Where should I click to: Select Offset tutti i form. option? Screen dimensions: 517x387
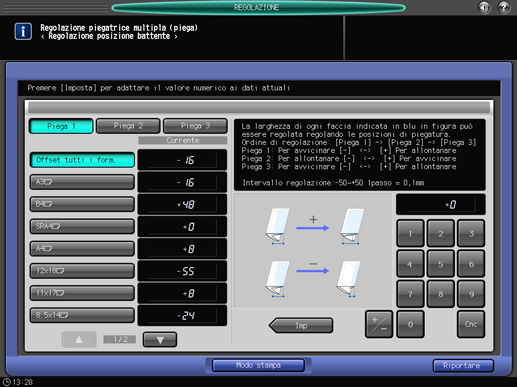click(x=82, y=160)
